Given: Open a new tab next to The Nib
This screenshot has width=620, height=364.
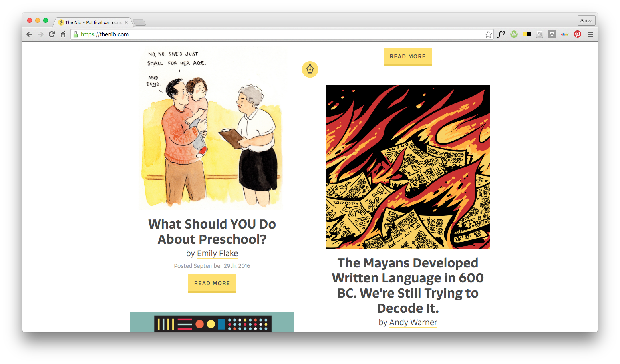Looking at the screenshot, I should (139, 22).
